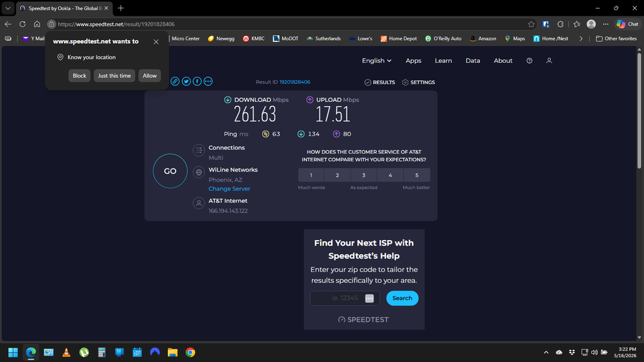
Task: Click the page vertical scrollbar
Action: click(639, 111)
